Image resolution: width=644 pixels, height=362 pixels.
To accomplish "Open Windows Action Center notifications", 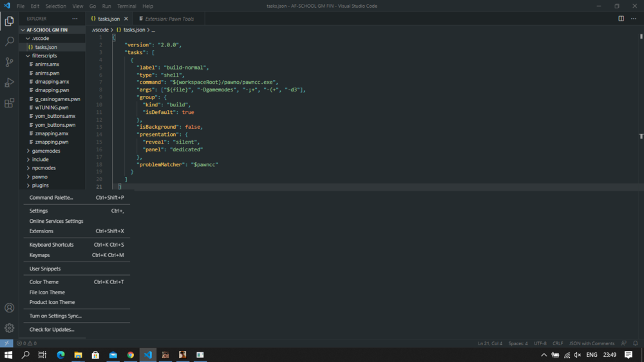I will [629, 355].
